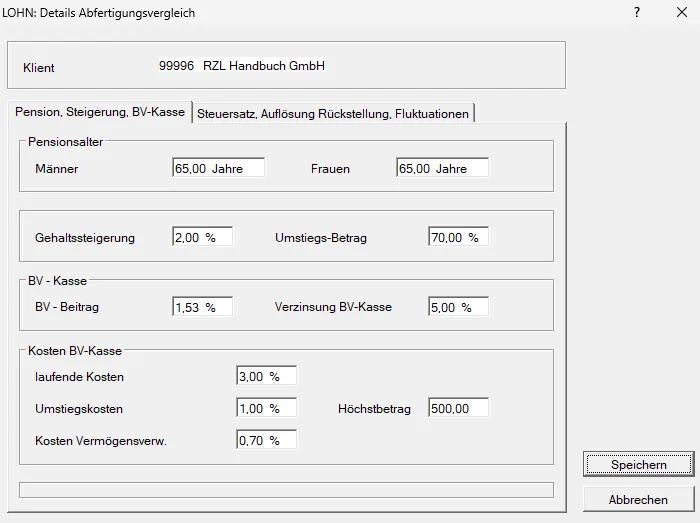Select the Pension, Steigerung, BV-Kasse tab
This screenshot has height=523, width=700.
pos(100,112)
